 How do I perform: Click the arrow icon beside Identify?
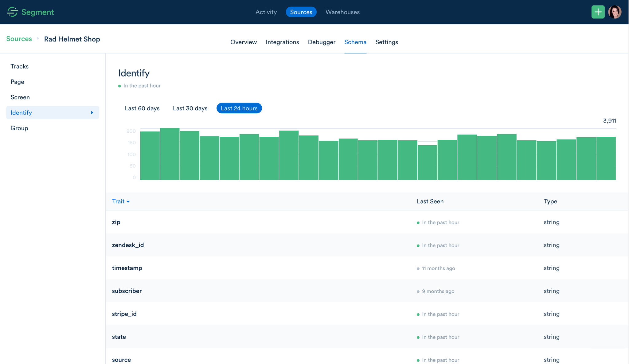tap(92, 113)
